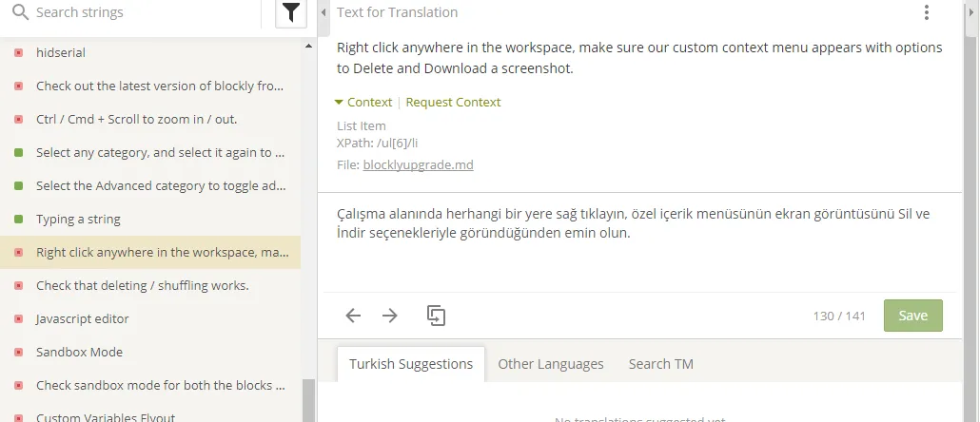Click the Request Context link

[453, 103]
